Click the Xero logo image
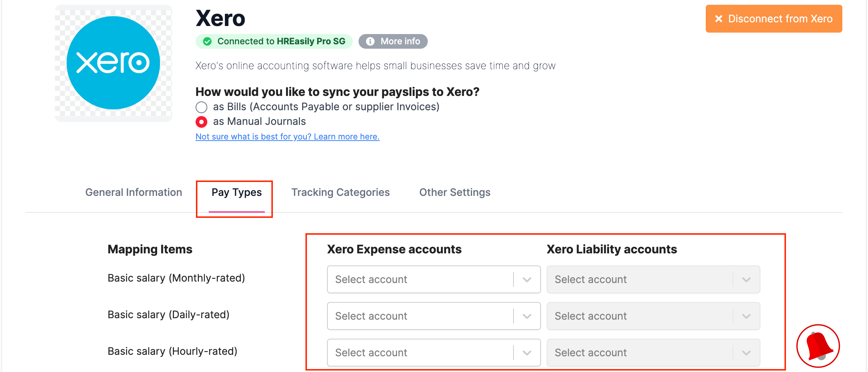This screenshot has height=372, width=868. coord(113,63)
